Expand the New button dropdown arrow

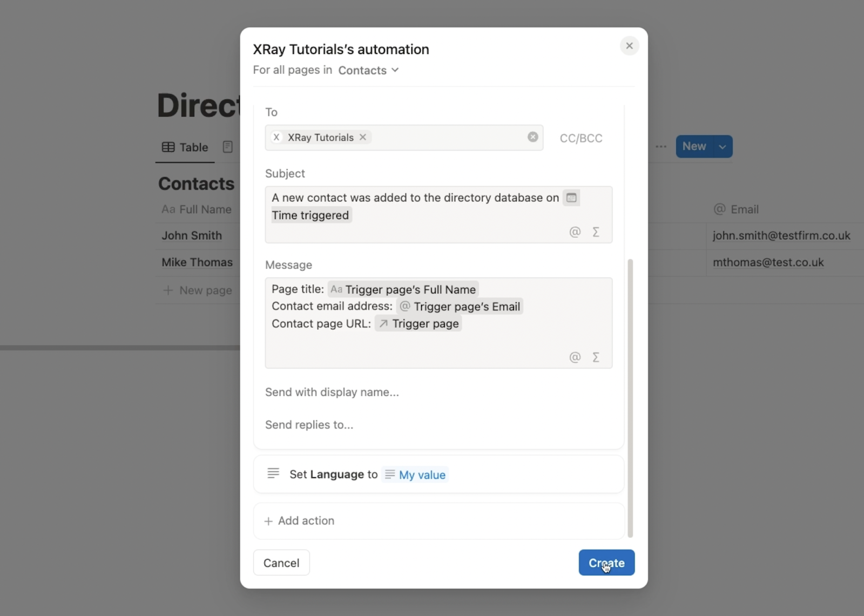723,147
